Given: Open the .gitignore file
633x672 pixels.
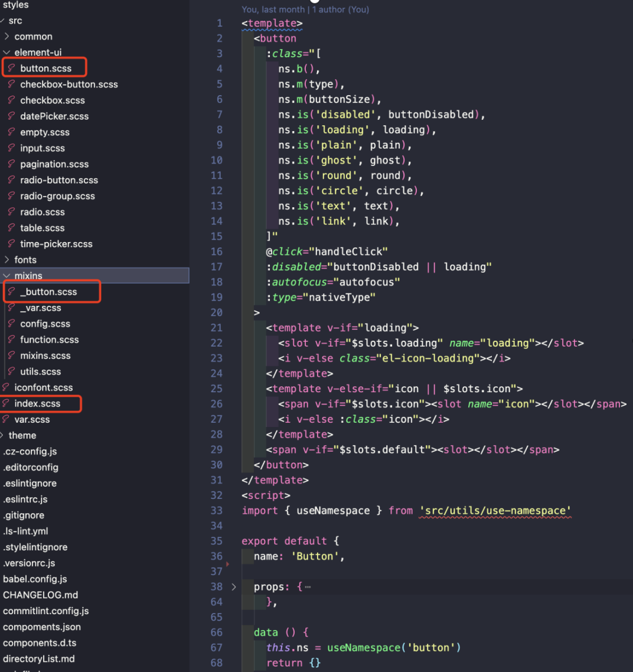Looking at the screenshot, I should [x=24, y=515].
